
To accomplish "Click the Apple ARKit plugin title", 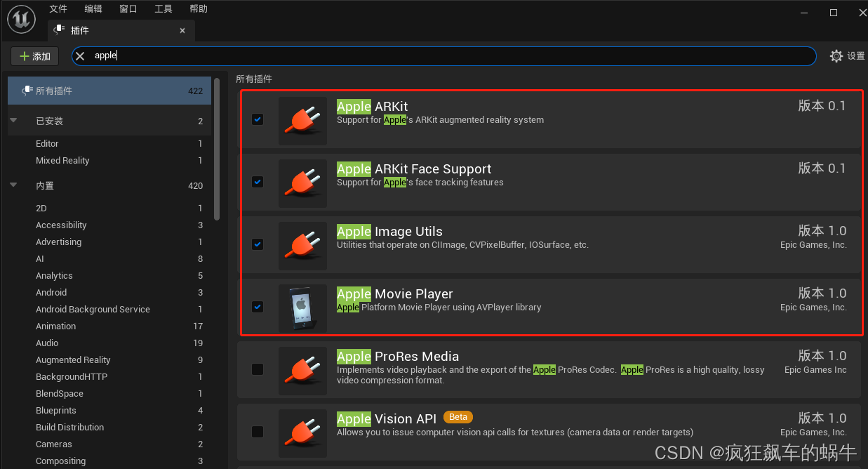I will click(372, 107).
